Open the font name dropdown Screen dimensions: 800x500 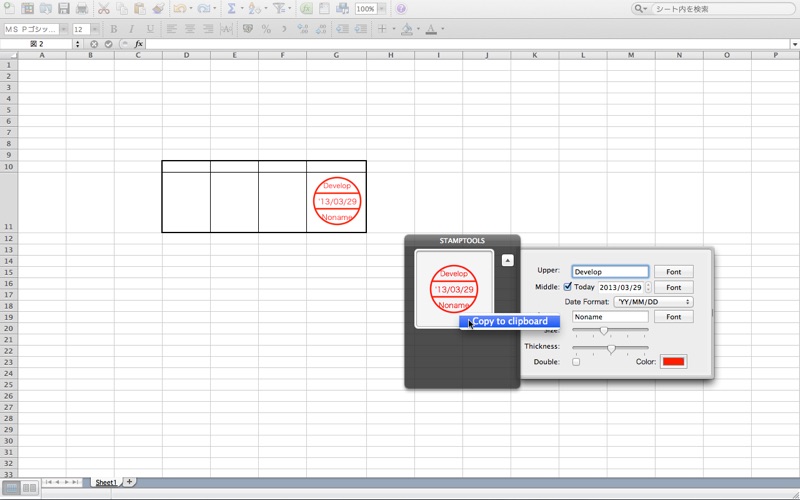pyautogui.click(x=64, y=29)
